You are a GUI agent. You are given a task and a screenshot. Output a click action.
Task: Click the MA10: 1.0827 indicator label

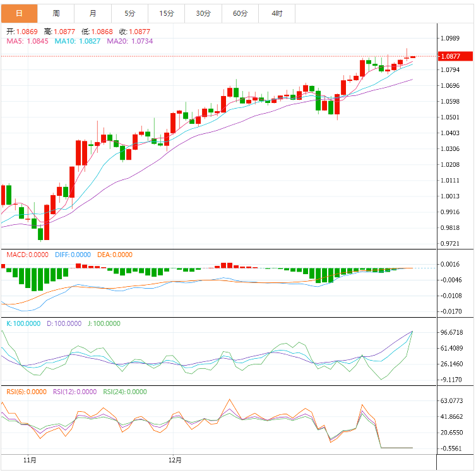(x=78, y=41)
